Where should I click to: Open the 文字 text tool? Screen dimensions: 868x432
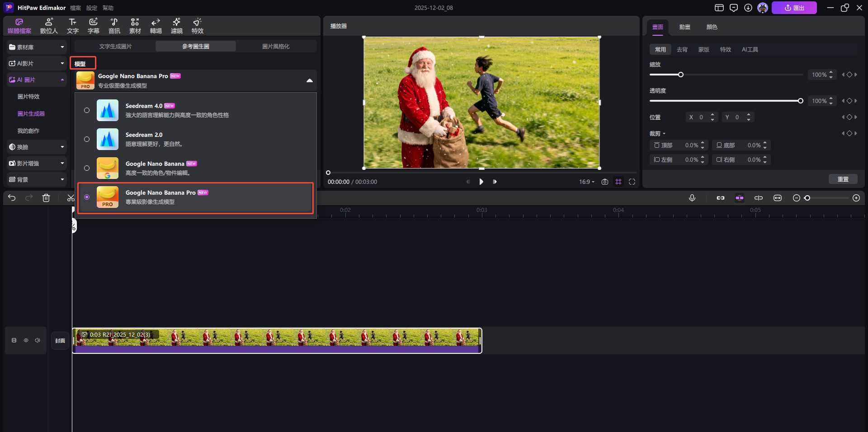pos(72,26)
